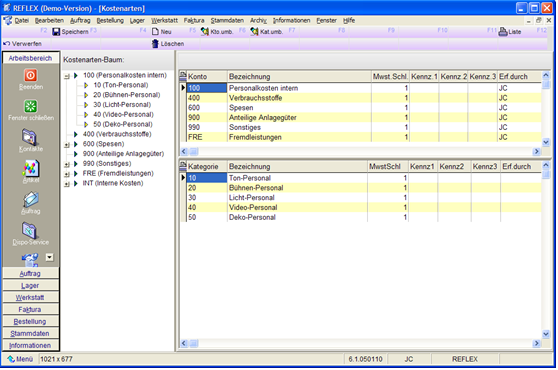Click the MwstSchl header in Kategorie table
The image size is (558, 370).
click(388, 166)
